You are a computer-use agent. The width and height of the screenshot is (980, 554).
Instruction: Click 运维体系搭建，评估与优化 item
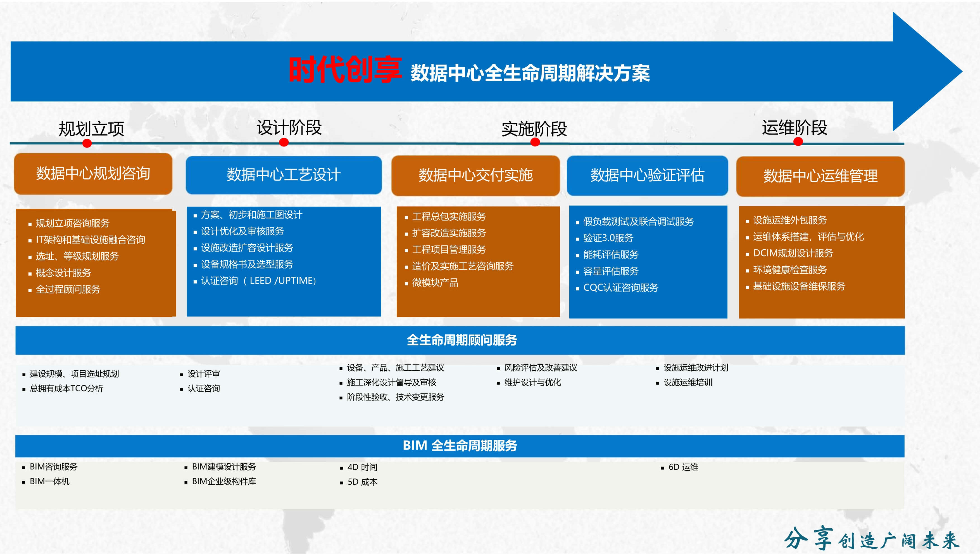point(808,237)
